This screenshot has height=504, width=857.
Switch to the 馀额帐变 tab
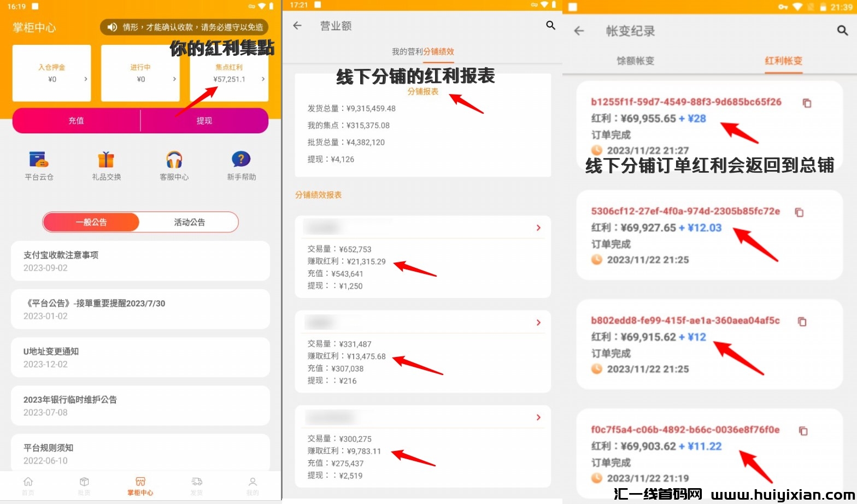coord(635,61)
